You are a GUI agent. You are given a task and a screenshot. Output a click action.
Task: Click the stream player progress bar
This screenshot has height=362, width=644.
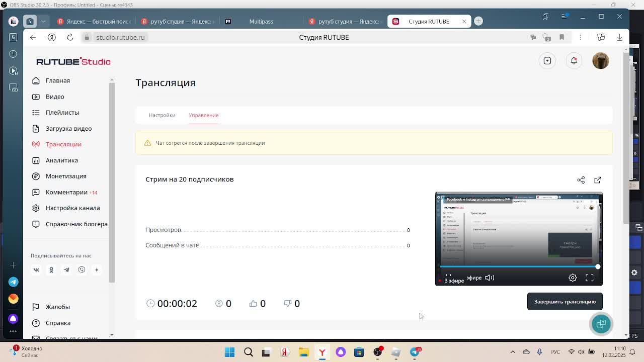pos(519,266)
